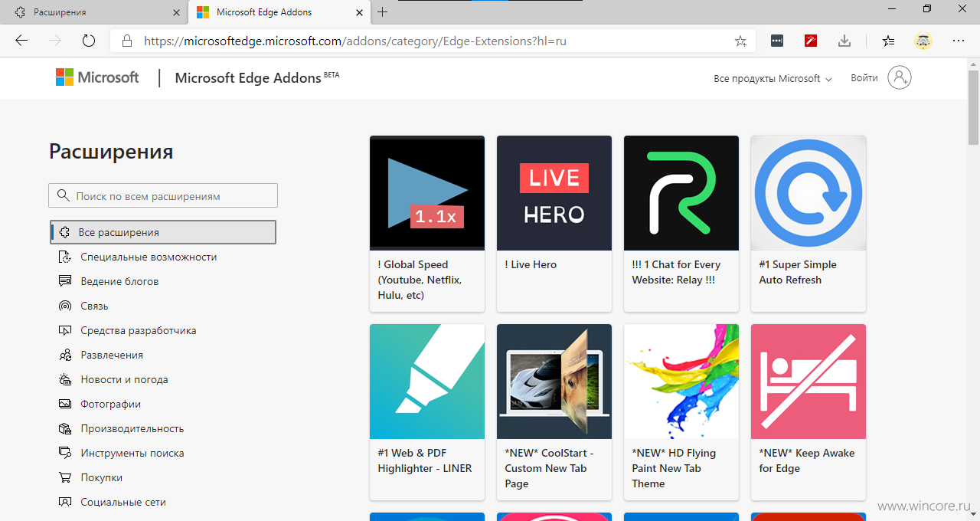Image resolution: width=980 pixels, height=521 pixels.
Task: Click the productivity category icon
Action: coord(65,428)
